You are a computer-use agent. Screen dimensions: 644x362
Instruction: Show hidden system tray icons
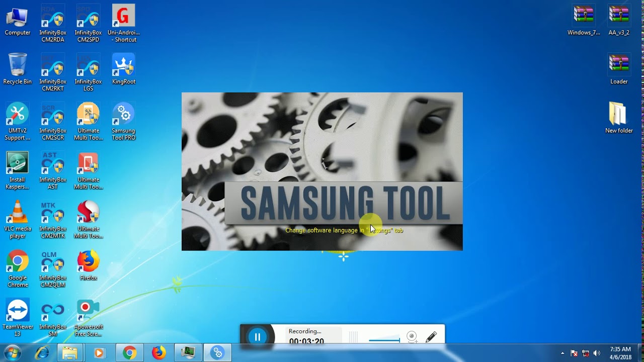(x=562, y=353)
